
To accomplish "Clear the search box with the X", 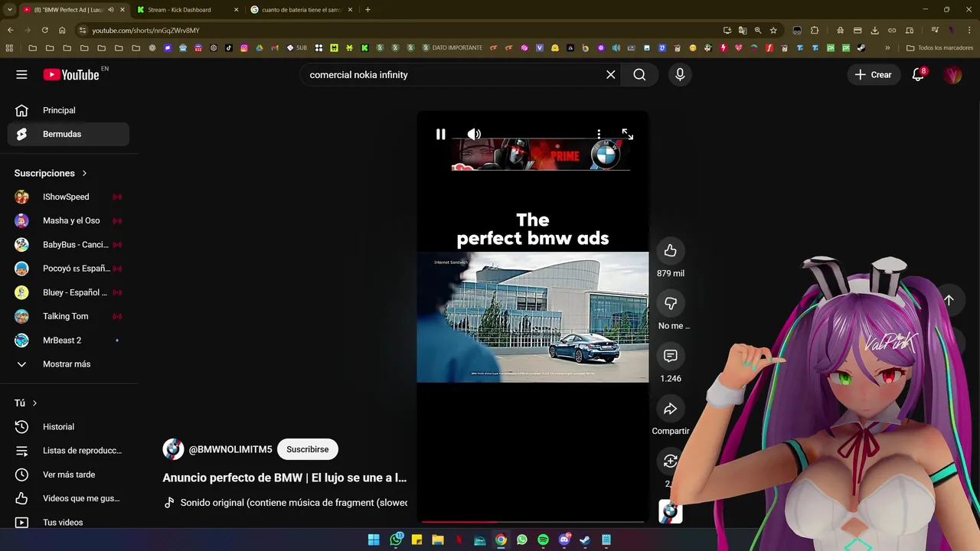I will point(611,74).
